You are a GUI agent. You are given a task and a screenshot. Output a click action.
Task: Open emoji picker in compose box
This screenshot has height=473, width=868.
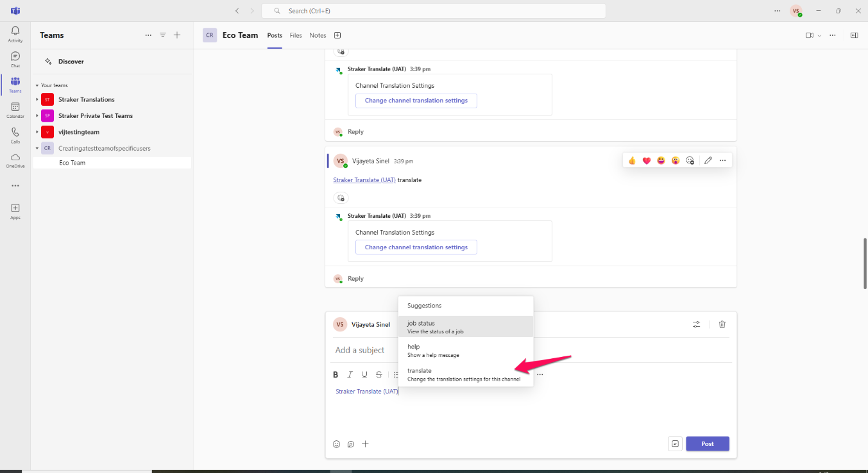(336, 444)
